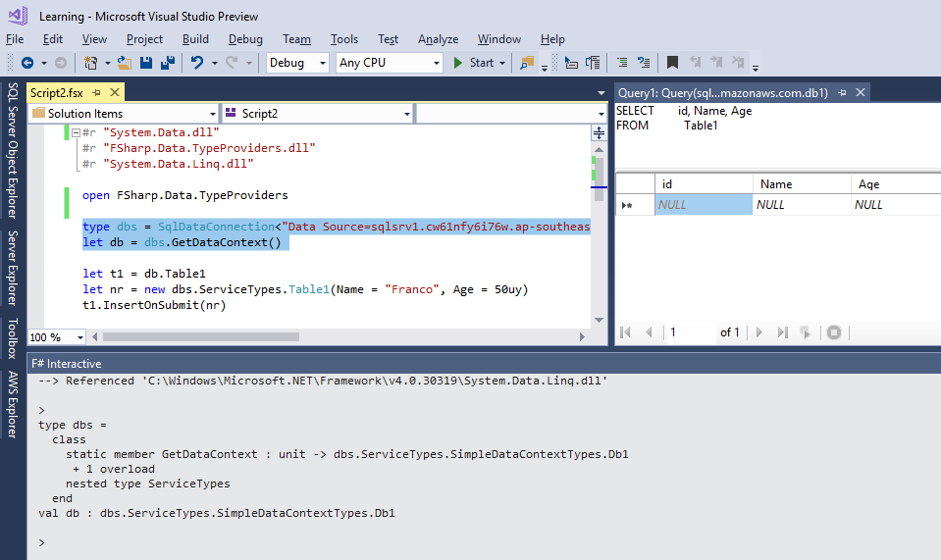Open the Debug menu
This screenshot has height=560, width=941.
tap(245, 39)
